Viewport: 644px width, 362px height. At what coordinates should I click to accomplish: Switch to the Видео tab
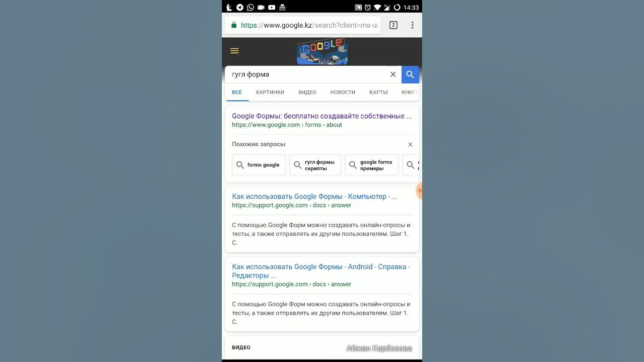pyautogui.click(x=307, y=92)
